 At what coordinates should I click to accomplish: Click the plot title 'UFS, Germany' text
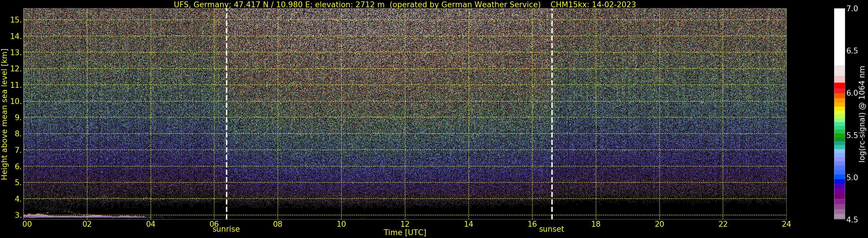(x=202, y=4)
